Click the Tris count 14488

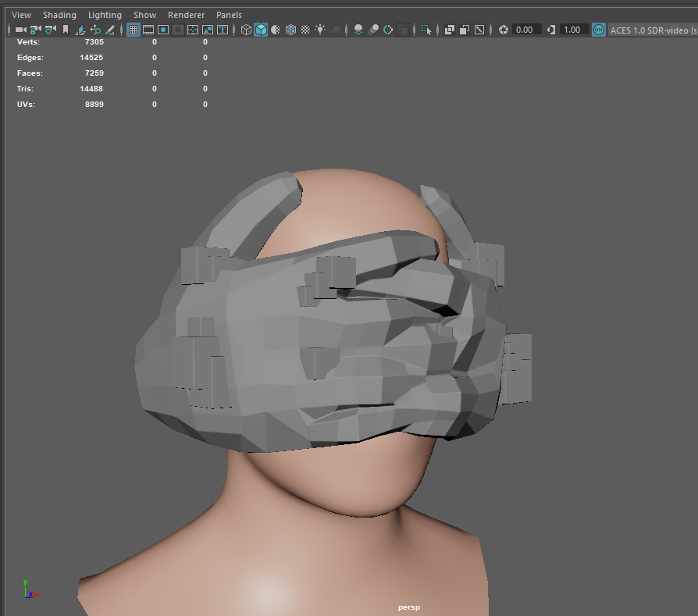91,88
